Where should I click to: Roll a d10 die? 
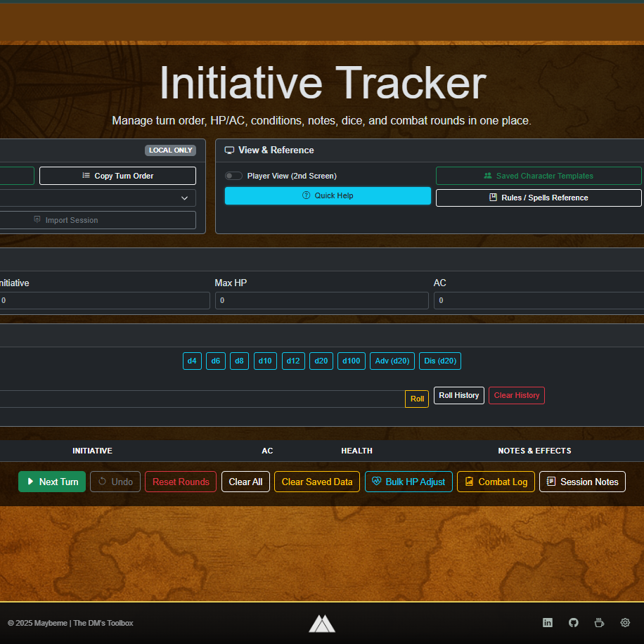[x=265, y=361]
